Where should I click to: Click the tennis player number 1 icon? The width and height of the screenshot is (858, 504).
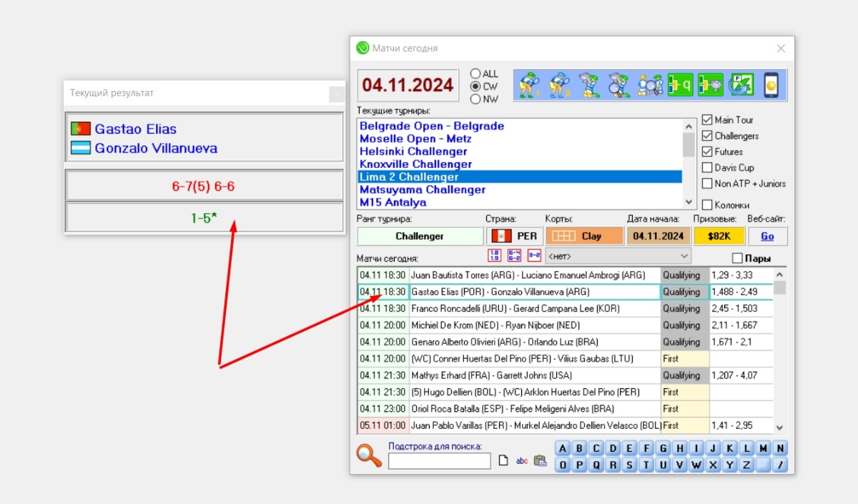coord(530,85)
